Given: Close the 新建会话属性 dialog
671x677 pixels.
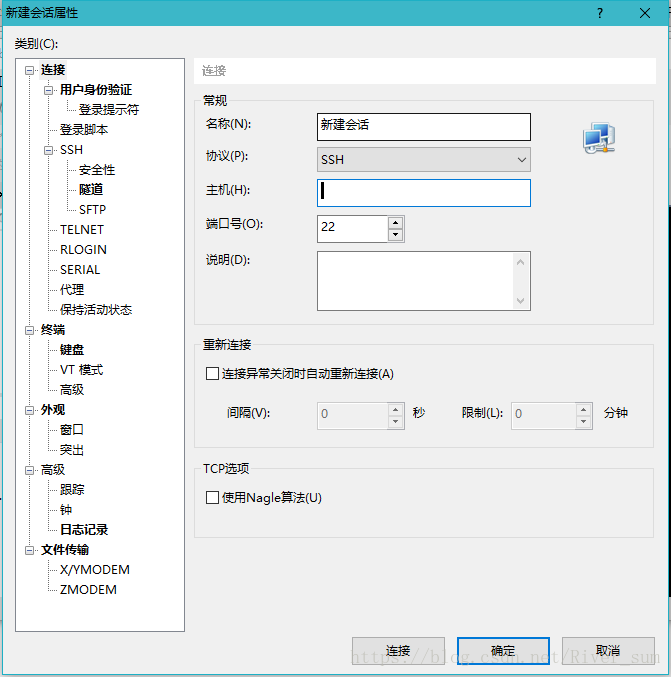Looking at the screenshot, I should coord(645,13).
